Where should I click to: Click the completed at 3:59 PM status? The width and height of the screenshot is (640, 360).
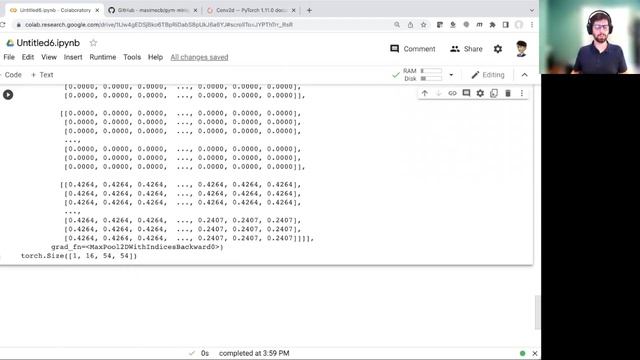(254, 353)
